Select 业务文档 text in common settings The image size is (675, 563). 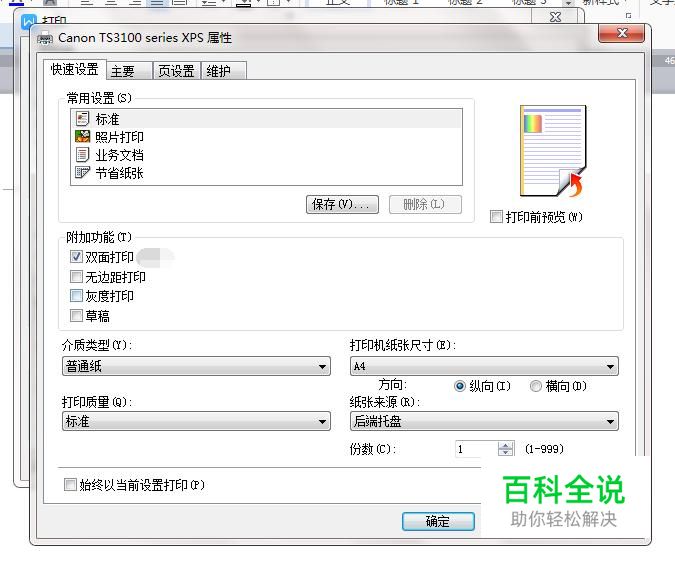(x=119, y=155)
